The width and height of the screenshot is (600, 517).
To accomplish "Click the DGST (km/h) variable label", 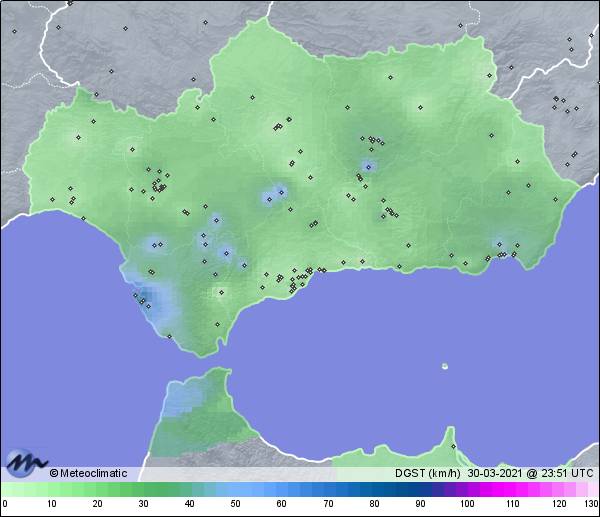I will (x=425, y=473).
